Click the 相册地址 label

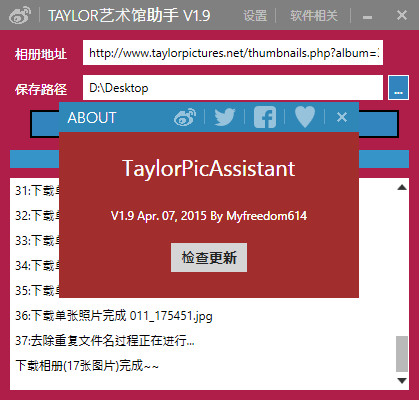click(41, 54)
